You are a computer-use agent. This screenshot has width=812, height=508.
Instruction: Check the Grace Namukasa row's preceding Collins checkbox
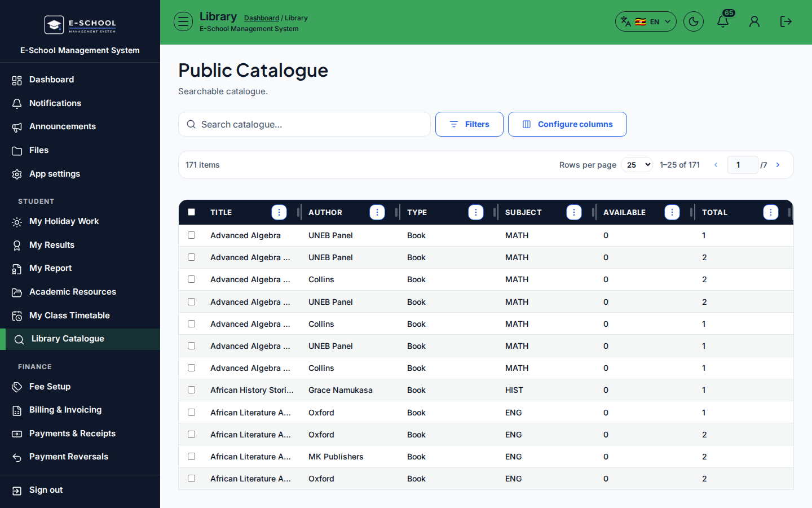point(192,368)
